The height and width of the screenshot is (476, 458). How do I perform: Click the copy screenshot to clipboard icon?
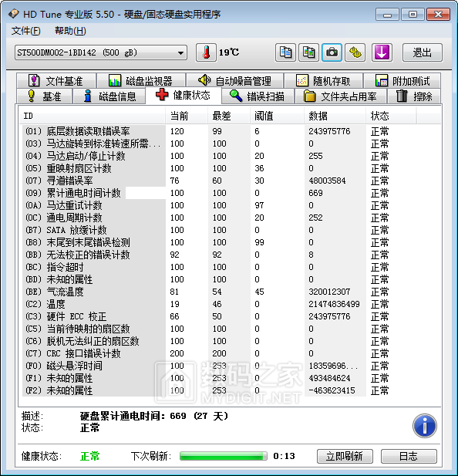pos(308,52)
